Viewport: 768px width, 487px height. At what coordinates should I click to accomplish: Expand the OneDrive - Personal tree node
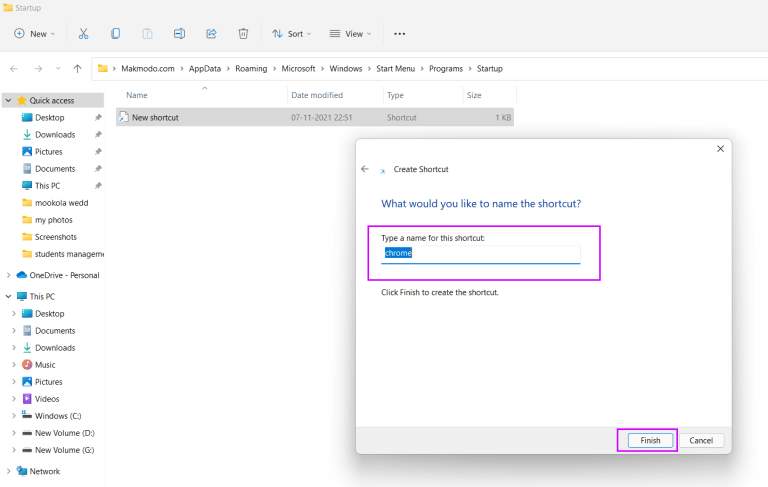point(9,275)
